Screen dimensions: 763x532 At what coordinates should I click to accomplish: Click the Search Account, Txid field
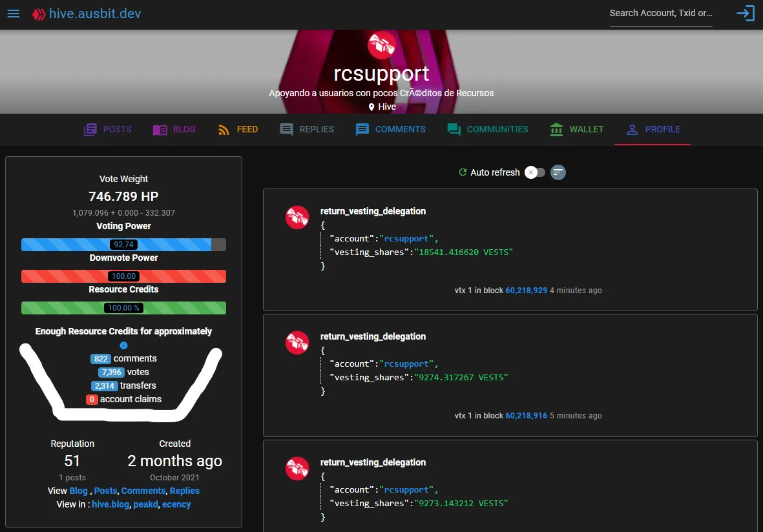[x=661, y=14]
